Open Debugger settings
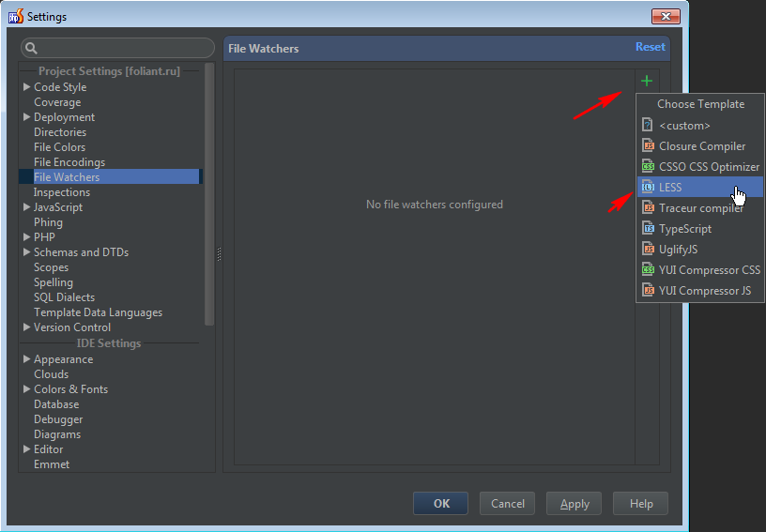The height and width of the screenshot is (532, 766). pos(58,419)
